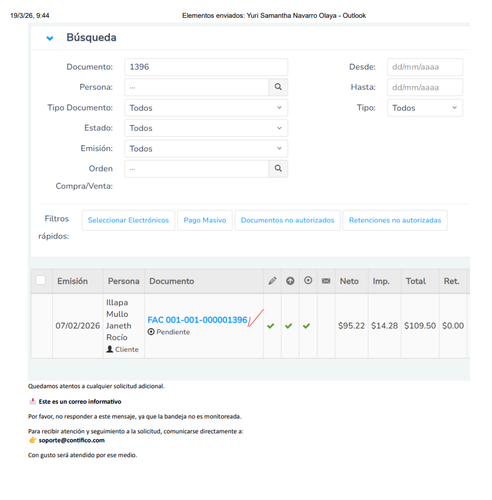Click Documentos no autorizados filter
Image resolution: width=492 pixels, height=500 pixels.
coord(287,220)
